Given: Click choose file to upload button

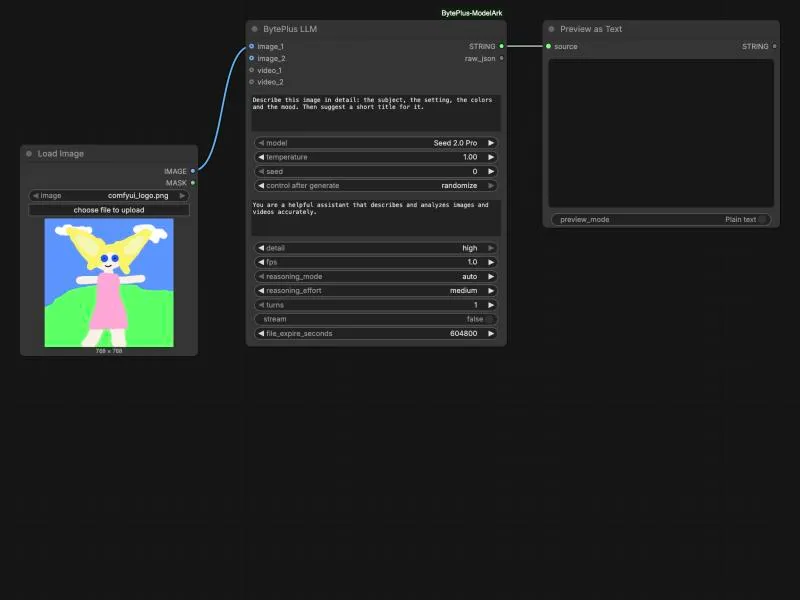Looking at the screenshot, I should coord(109,210).
